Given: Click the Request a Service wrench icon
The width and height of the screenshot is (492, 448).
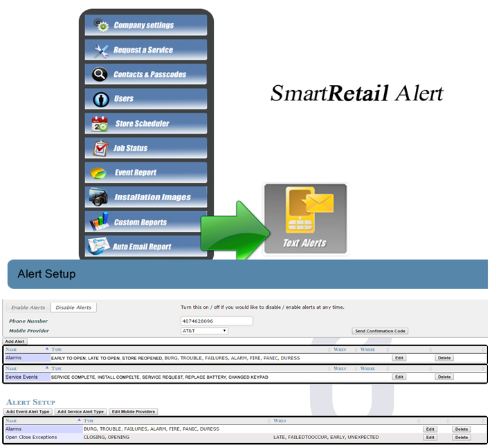Looking at the screenshot, I should click(x=101, y=51).
